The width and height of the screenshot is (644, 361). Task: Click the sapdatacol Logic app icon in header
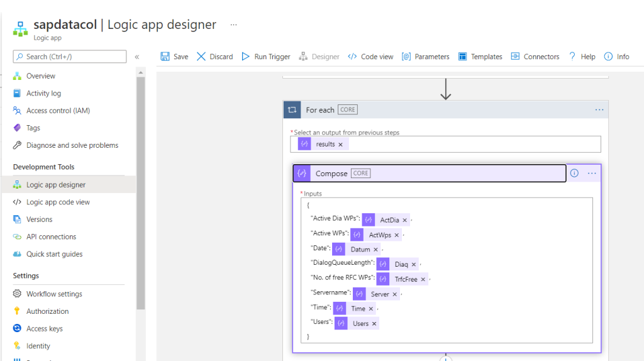point(20,29)
